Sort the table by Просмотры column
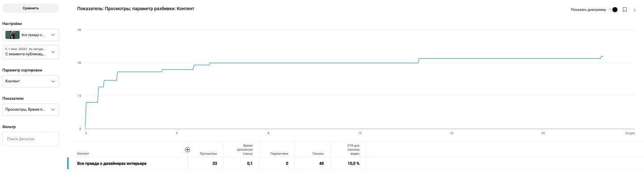The image size is (644, 185). 208,154
